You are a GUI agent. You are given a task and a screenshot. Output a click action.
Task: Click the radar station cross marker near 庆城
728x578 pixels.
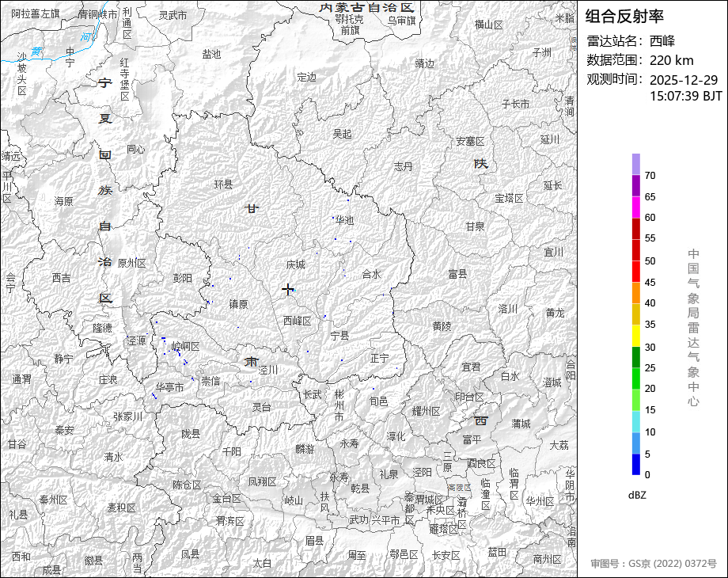tap(288, 290)
